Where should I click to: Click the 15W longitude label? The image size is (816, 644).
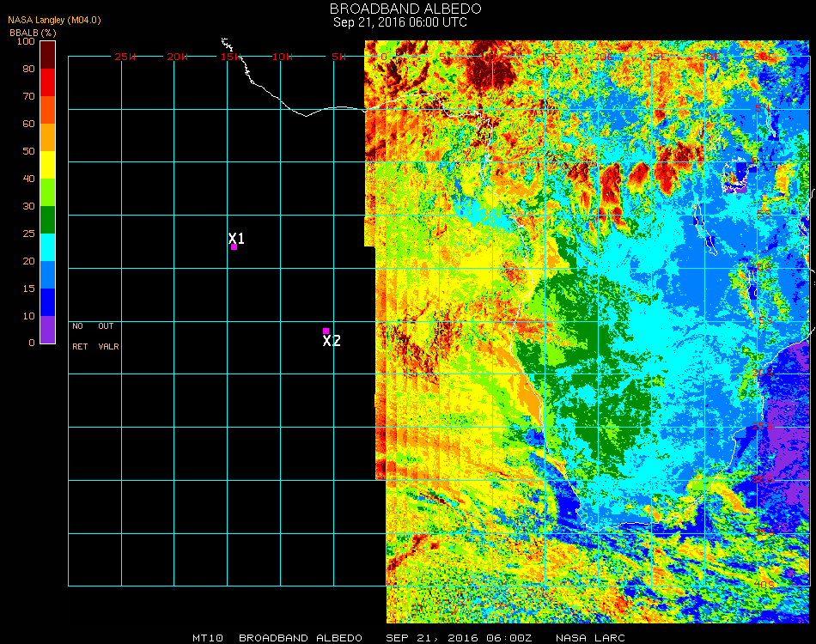click(231, 57)
